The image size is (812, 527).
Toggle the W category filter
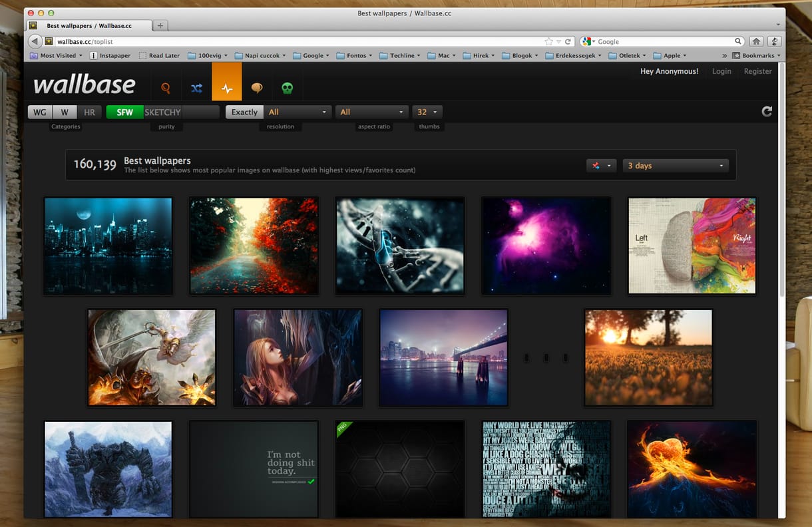coord(65,112)
